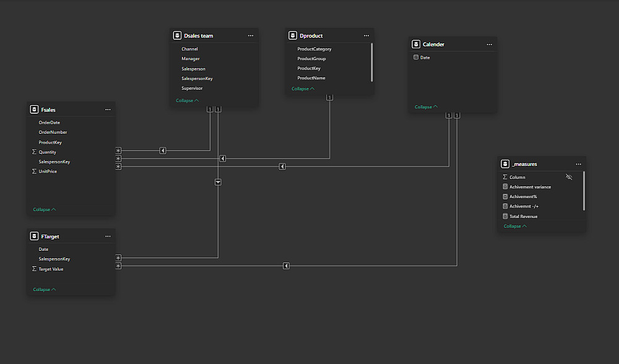Open the Dproduct table more options
The image size is (619, 364).
pyautogui.click(x=366, y=35)
